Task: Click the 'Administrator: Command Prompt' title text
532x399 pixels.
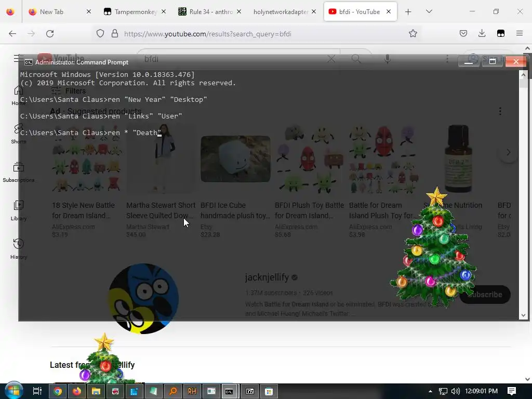Action: coord(82,62)
